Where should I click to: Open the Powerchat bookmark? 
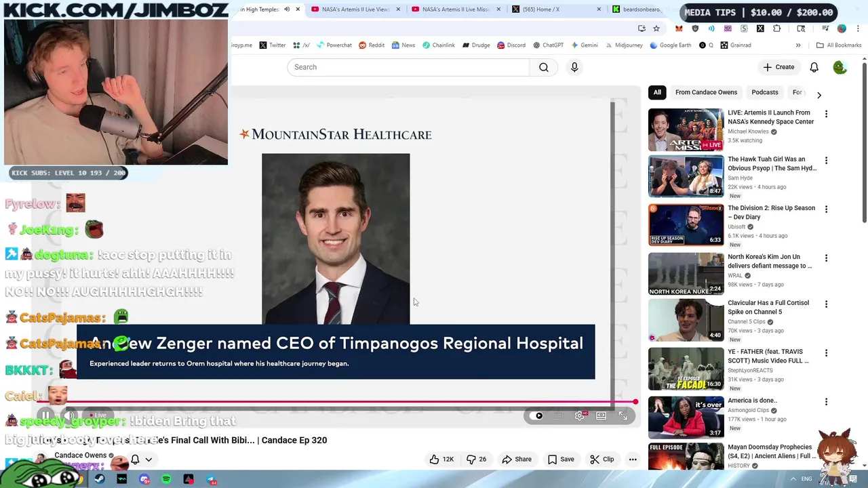pyautogui.click(x=334, y=45)
